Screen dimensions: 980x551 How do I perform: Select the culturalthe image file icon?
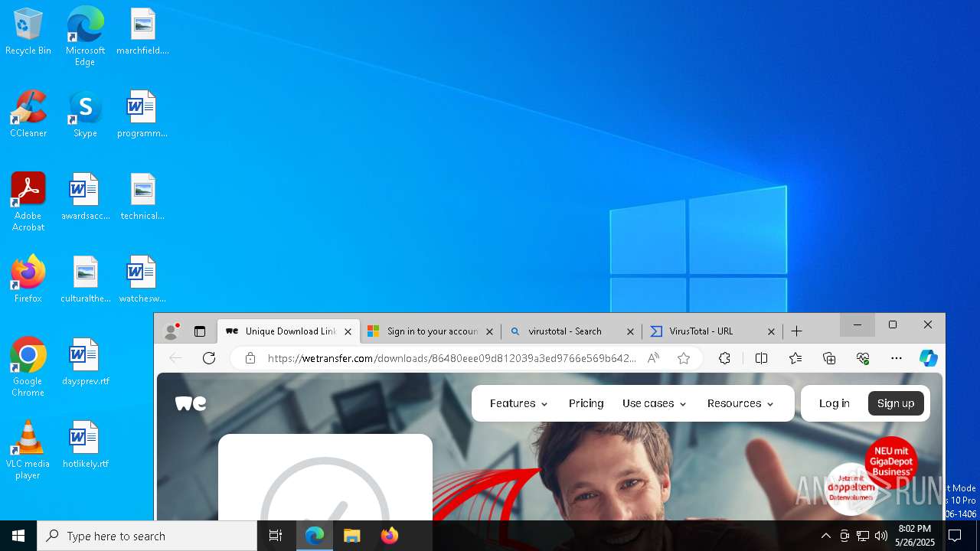[85, 280]
